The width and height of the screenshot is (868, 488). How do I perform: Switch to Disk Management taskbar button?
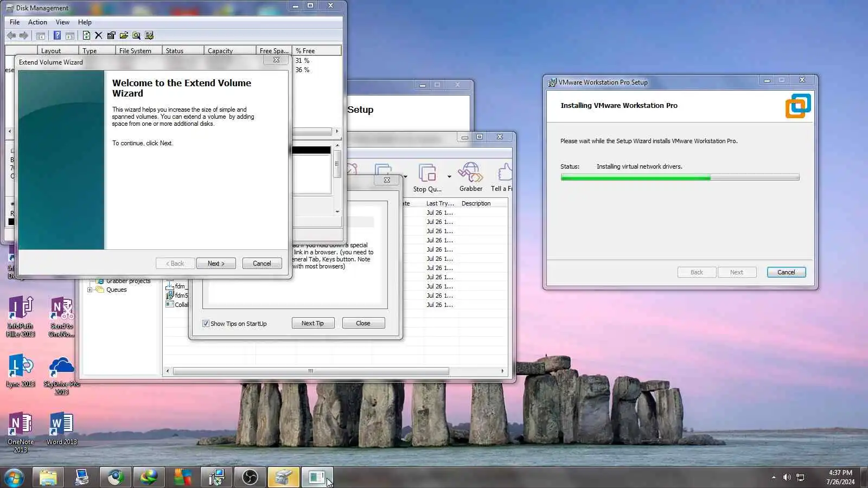283,478
